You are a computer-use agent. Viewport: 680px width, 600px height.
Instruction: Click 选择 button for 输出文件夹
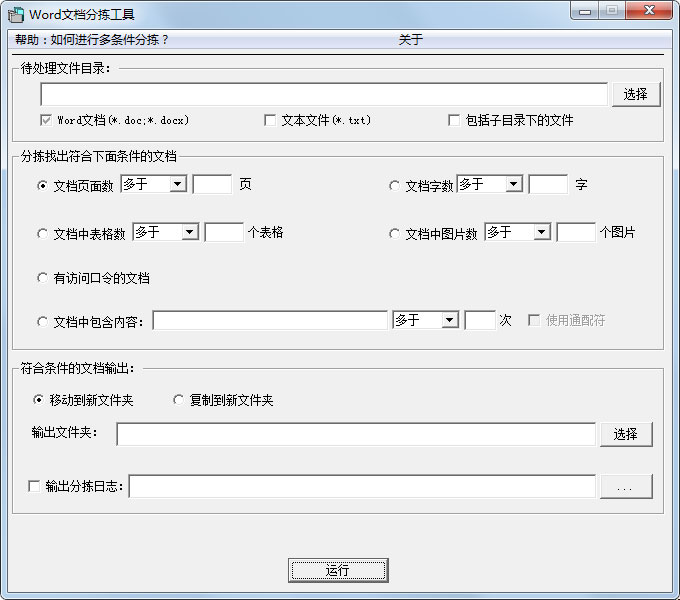point(626,434)
